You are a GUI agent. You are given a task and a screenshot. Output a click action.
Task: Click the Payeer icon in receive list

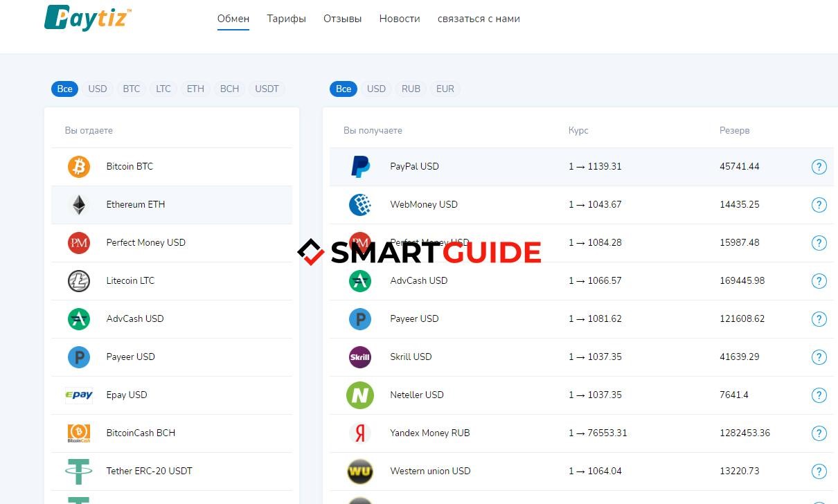coord(360,319)
